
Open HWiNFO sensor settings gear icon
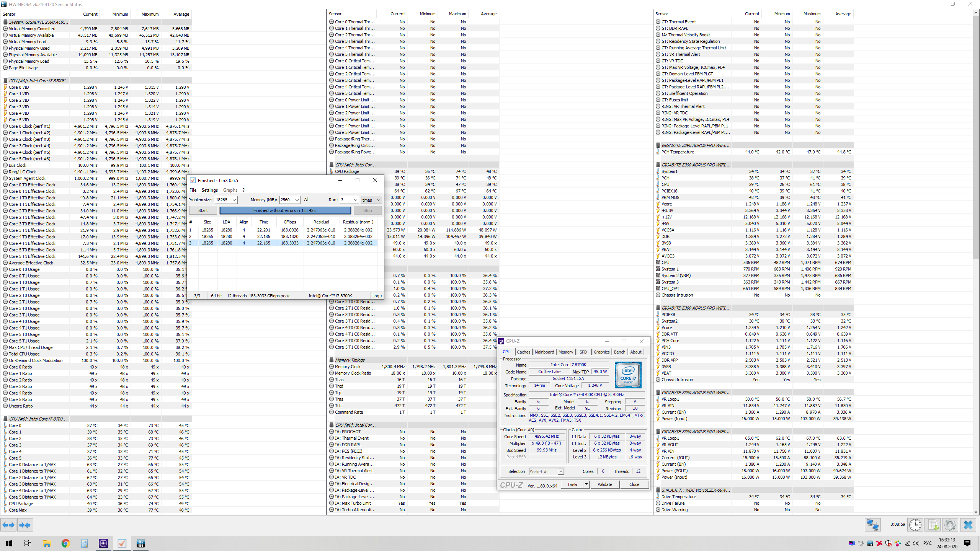(x=950, y=525)
